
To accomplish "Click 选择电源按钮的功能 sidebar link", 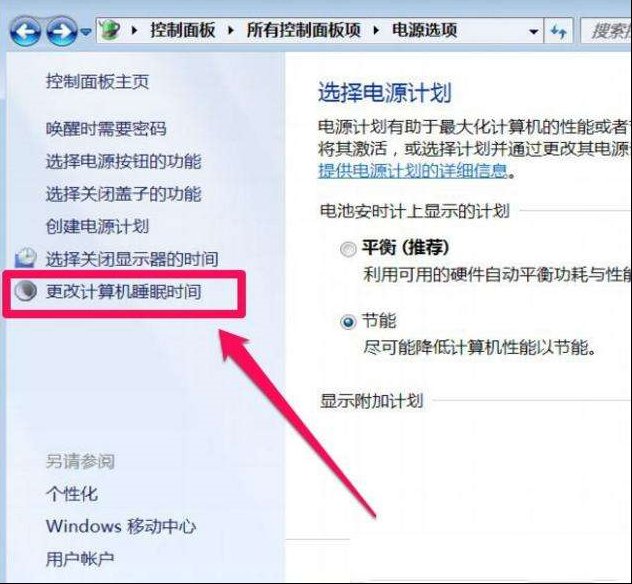I will 123,161.
